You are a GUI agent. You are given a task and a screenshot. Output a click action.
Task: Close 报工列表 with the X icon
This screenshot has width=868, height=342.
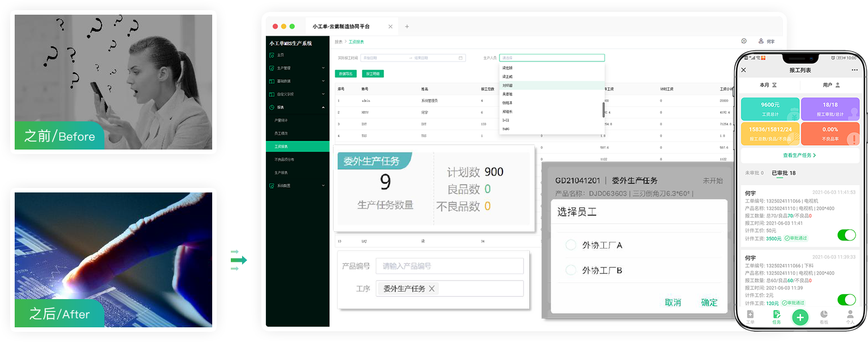pos(743,70)
